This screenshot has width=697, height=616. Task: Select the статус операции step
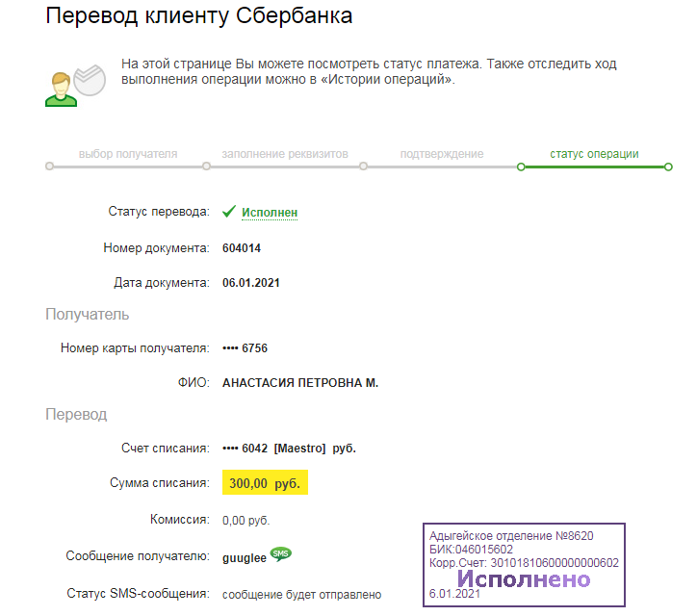(594, 154)
